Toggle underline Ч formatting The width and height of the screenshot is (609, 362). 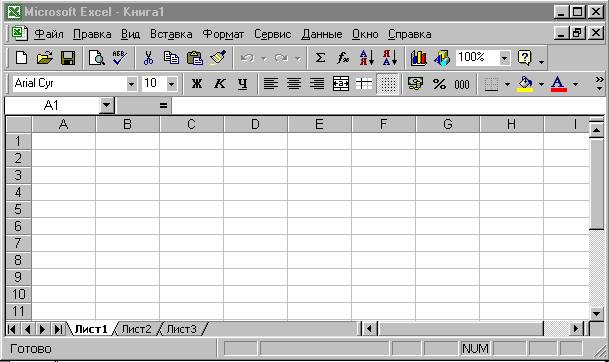[243, 84]
